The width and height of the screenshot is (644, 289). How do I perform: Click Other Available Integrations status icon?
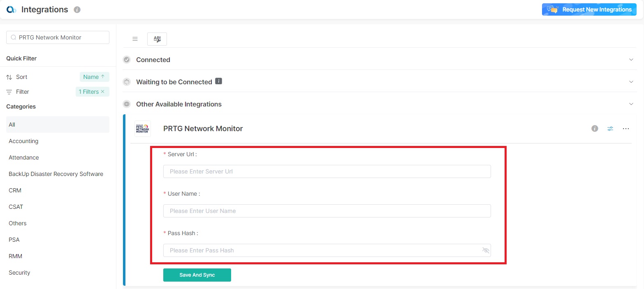(127, 104)
